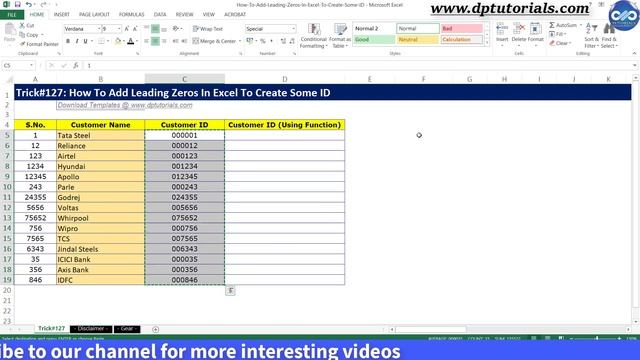The image size is (640, 360).
Task: Apply the Bad cell style
Action: pyautogui.click(x=462, y=29)
